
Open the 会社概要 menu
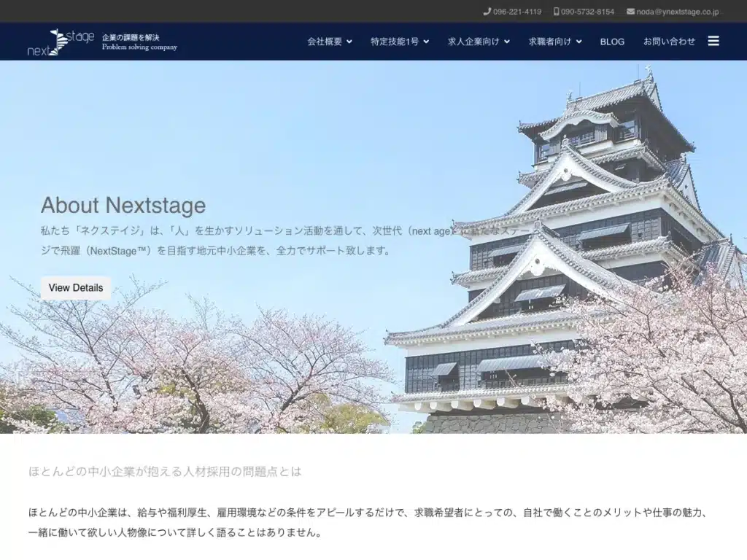click(325, 42)
